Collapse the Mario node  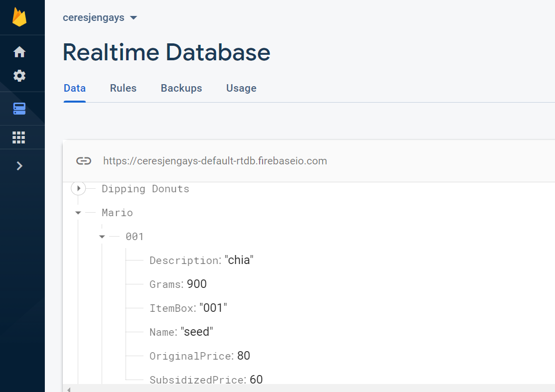pos(78,213)
